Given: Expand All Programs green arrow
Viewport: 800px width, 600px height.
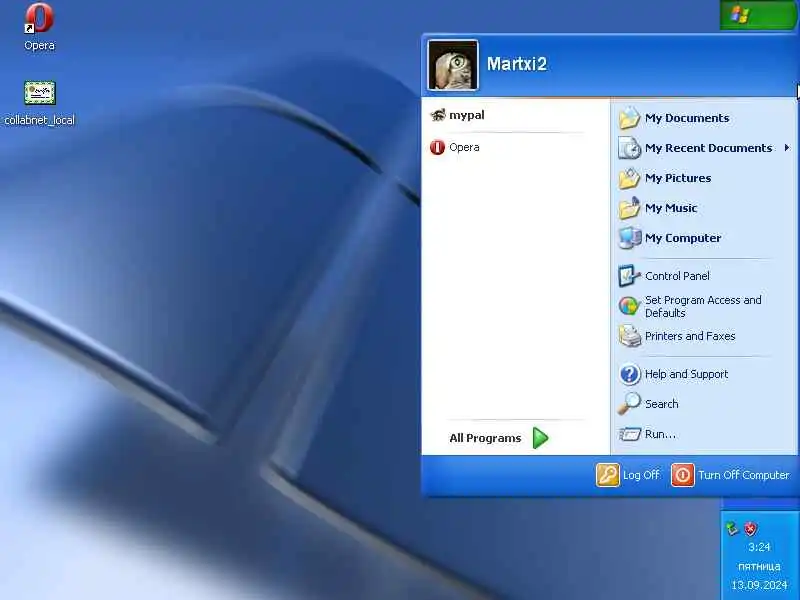Looking at the screenshot, I should (x=540, y=438).
